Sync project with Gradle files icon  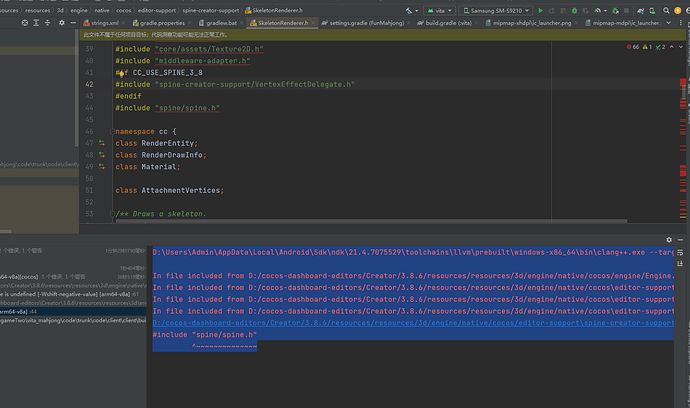click(x=641, y=11)
